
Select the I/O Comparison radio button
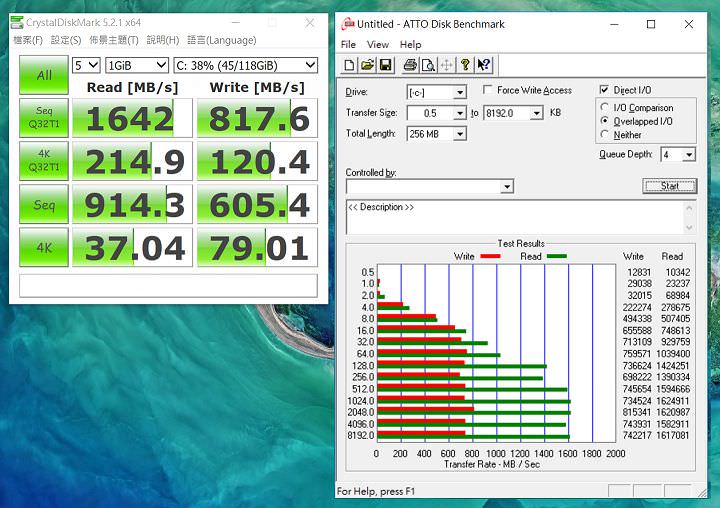point(604,108)
